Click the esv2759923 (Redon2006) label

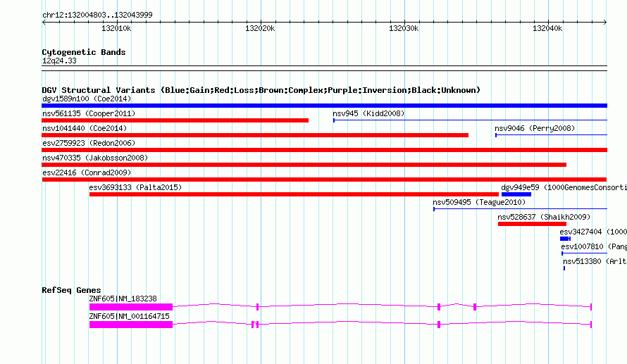pos(89,143)
